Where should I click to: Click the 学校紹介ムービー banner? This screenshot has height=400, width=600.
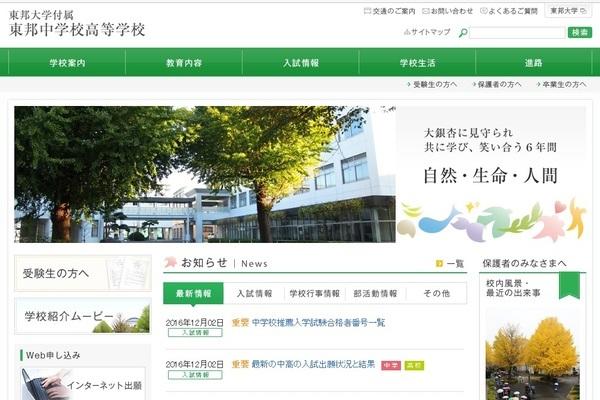coord(83,319)
